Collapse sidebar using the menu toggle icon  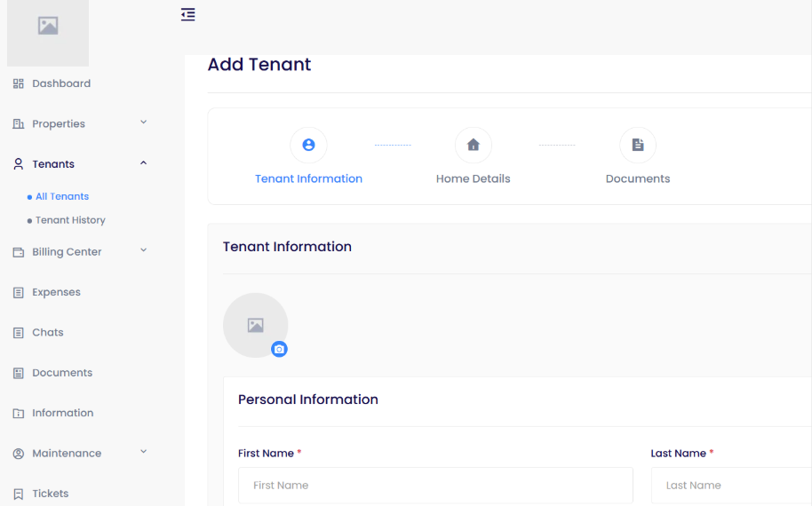187,14
